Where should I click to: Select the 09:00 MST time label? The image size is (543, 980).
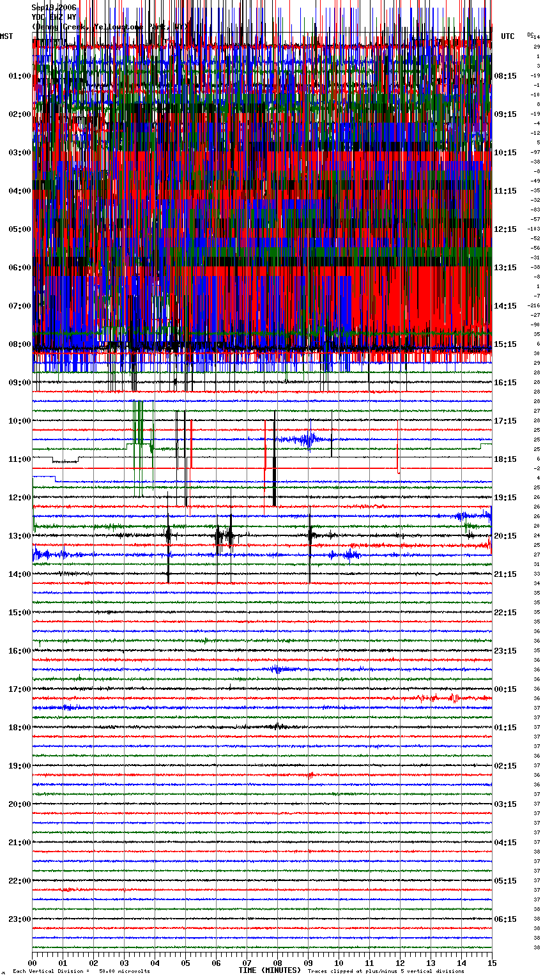click(20, 383)
